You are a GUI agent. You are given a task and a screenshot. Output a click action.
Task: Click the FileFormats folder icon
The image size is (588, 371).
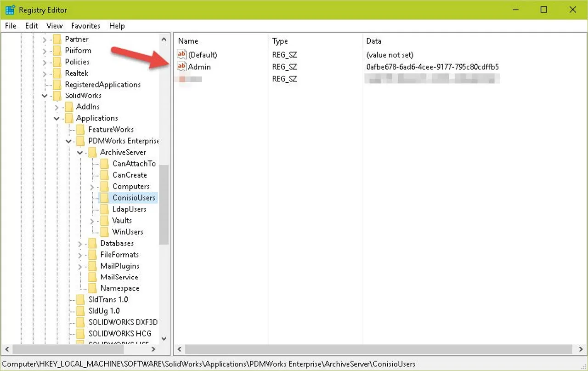pos(93,255)
